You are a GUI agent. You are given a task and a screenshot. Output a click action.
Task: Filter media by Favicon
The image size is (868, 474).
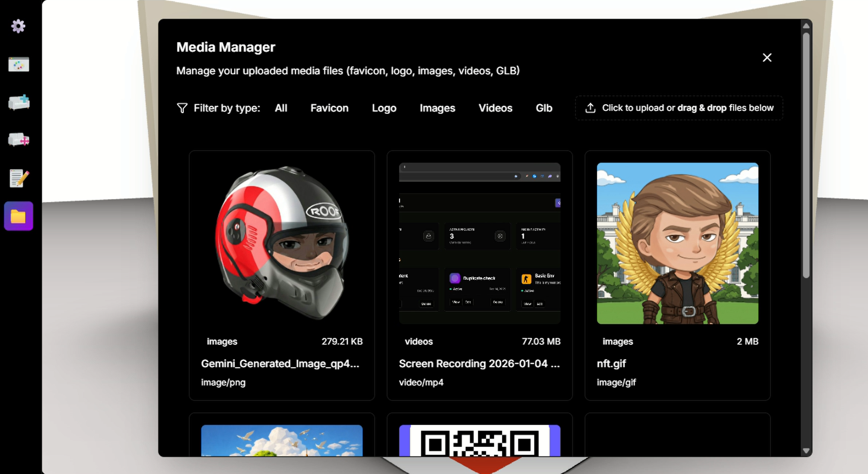(329, 108)
